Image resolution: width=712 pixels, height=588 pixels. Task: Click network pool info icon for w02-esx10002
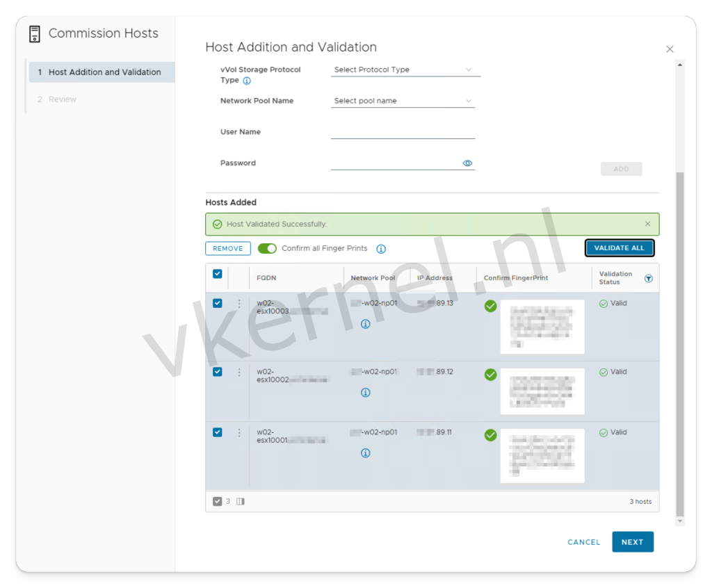pos(365,393)
